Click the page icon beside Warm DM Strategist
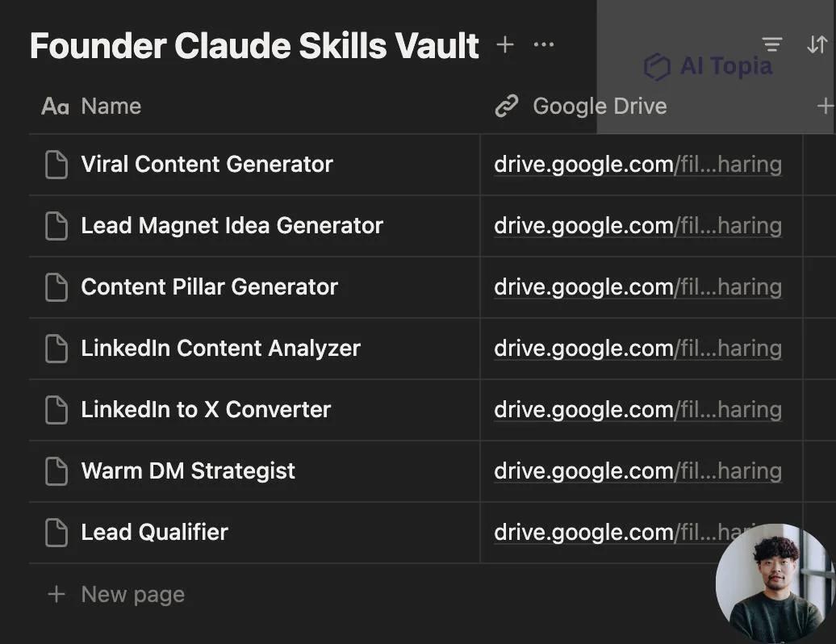 coord(56,470)
